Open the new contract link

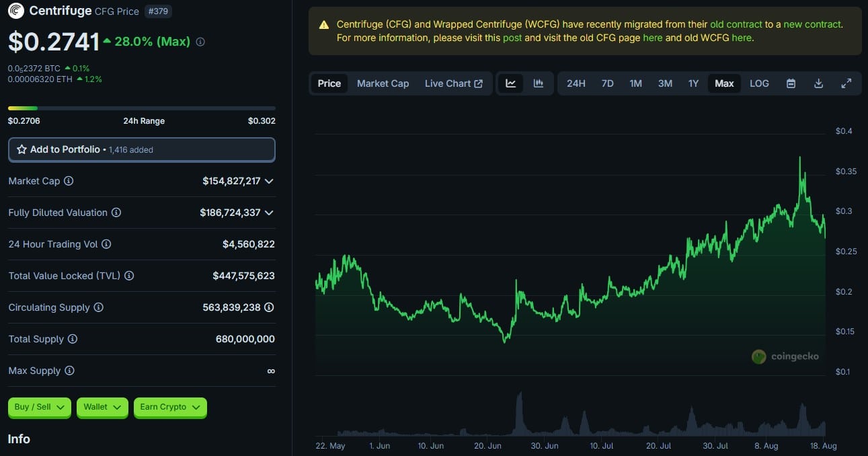click(812, 24)
